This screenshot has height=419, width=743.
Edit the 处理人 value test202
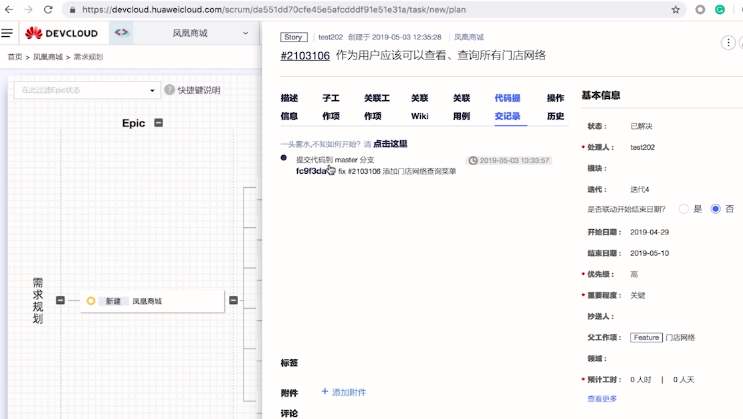point(643,147)
